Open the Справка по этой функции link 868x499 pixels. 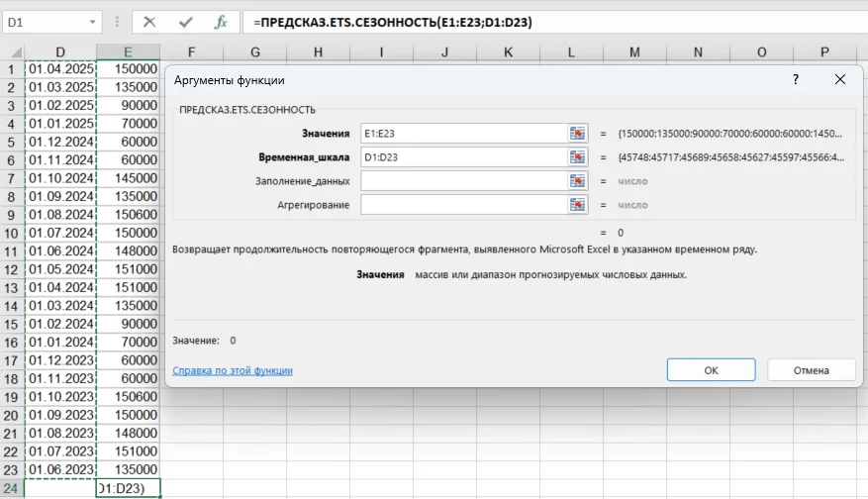point(233,370)
